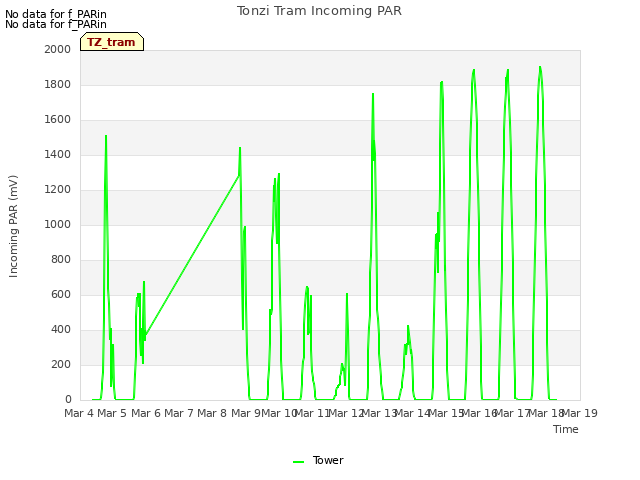This screenshot has height=480, width=640.
Task: Click the chart title Tonzi Tram Incoming PAR
Action: [x=319, y=11]
